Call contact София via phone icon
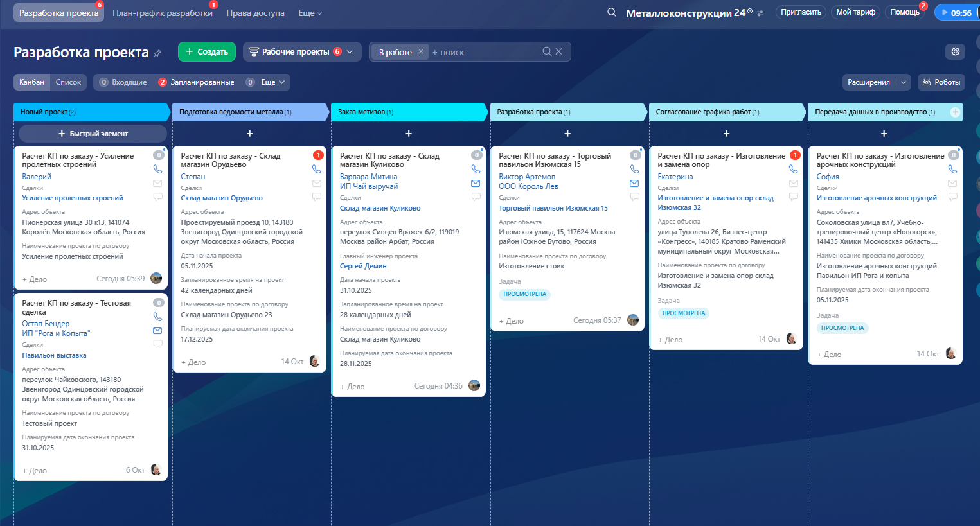 [x=952, y=169]
